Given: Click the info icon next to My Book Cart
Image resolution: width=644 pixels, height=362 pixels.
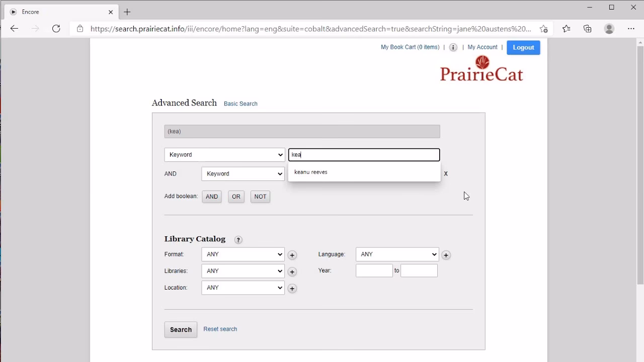Looking at the screenshot, I should click(453, 47).
